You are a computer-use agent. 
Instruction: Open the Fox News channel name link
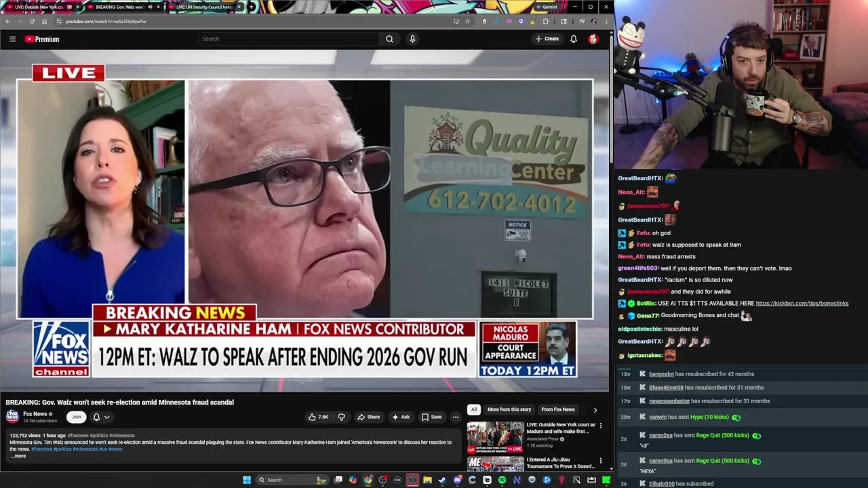click(35, 414)
